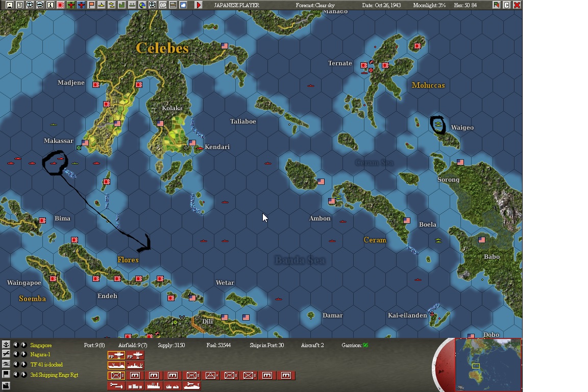Click the rising sun Japanese flag toolbar icon

pos(60,5)
